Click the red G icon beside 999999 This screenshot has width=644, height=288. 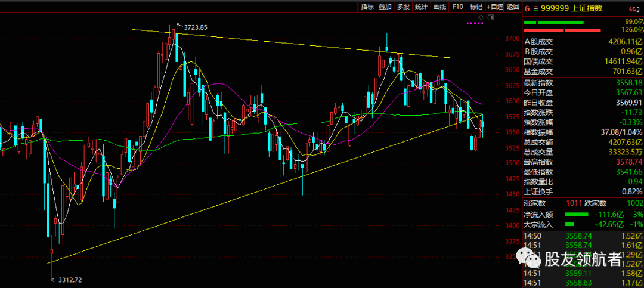tap(527, 8)
